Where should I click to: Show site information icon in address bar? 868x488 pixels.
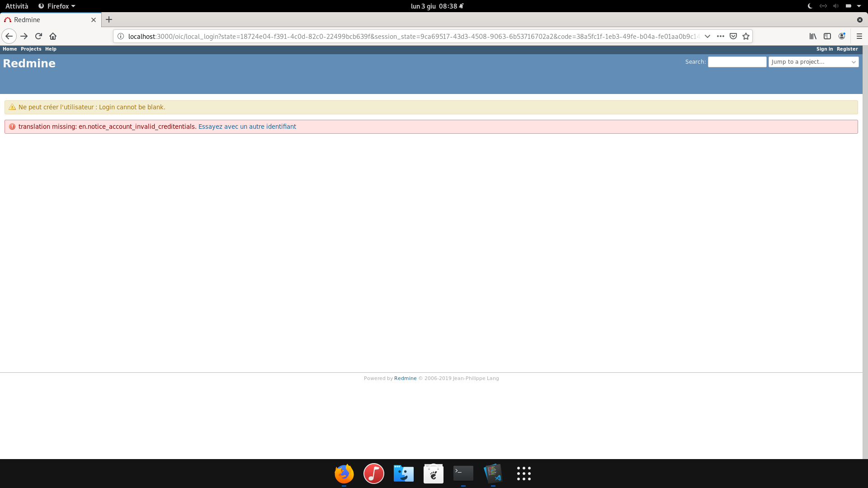[121, 36]
